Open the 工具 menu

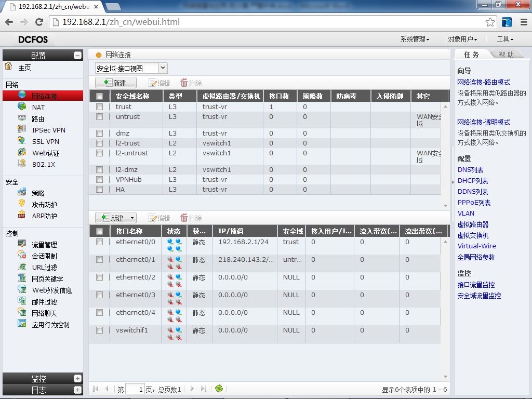coord(505,39)
